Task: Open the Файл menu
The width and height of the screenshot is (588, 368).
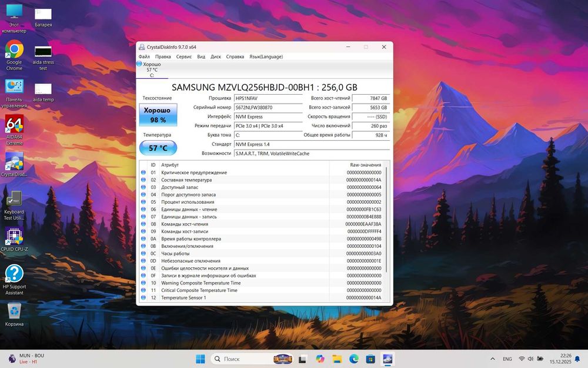Action: pos(144,57)
